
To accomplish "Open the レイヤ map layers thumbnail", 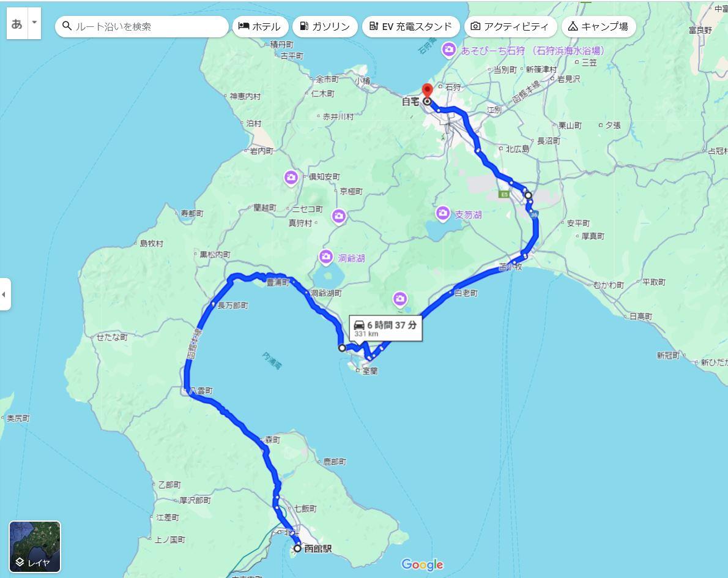I will (35, 546).
